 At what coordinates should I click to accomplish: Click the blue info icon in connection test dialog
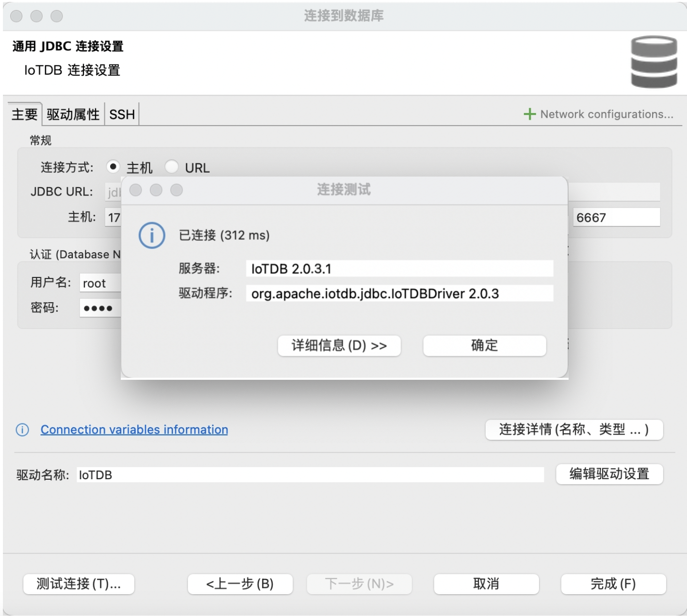coord(151,236)
